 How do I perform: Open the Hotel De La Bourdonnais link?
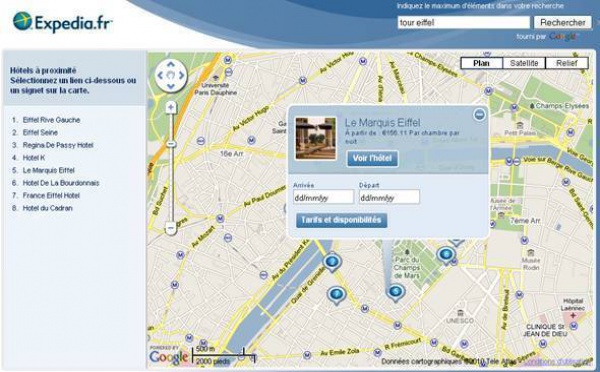(x=61, y=183)
